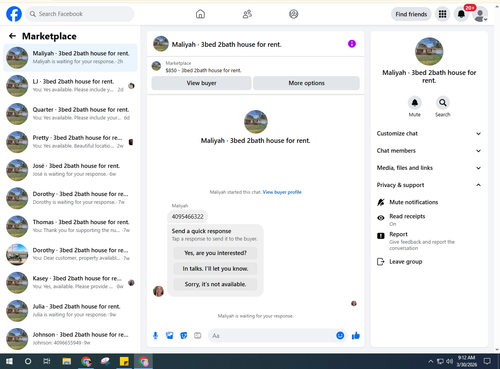Click the $850 Marketplace listing header
This screenshot has width=500, height=369.
pyautogui.click(x=255, y=66)
